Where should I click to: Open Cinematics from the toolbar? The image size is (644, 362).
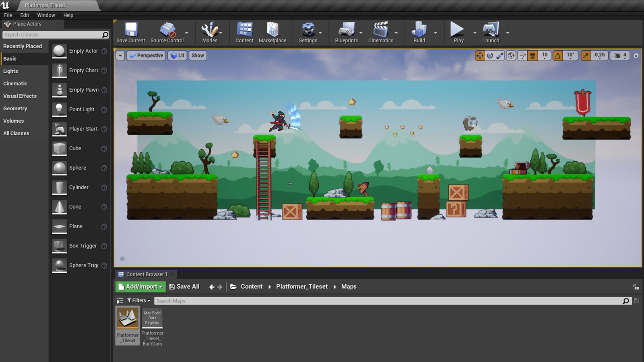tap(381, 32)
